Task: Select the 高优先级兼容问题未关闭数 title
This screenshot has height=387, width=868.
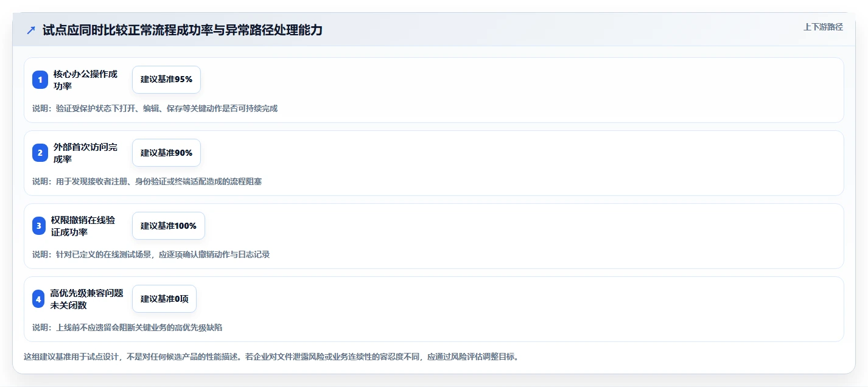Action: click(x=87, y=299)
